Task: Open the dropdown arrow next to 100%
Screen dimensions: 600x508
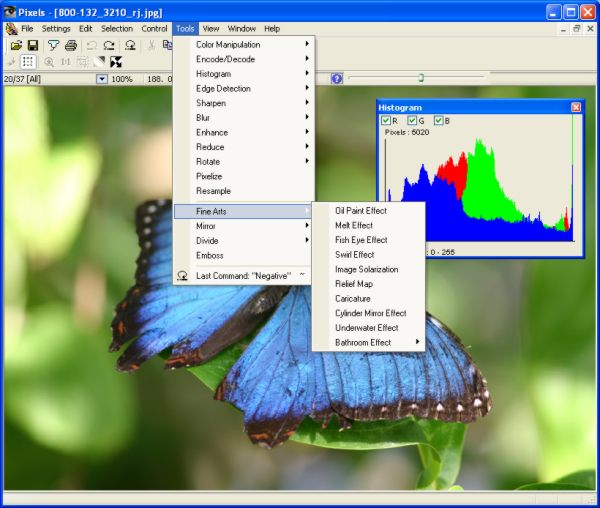Action: click(101, 79)
